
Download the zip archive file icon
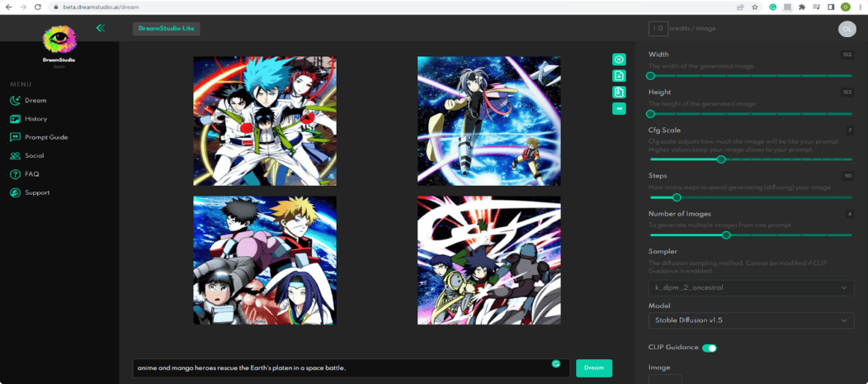tap(619, 92)
